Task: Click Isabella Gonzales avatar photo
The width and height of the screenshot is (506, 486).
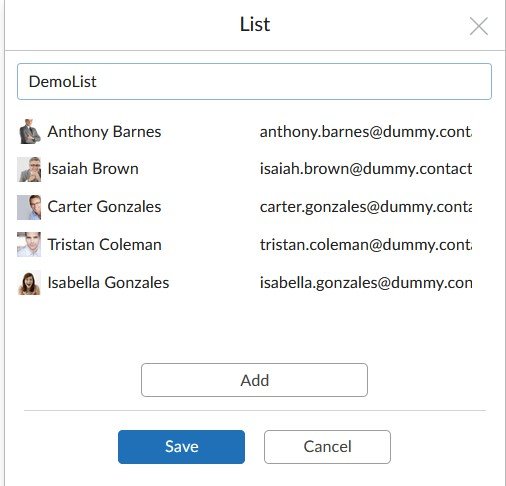Action: [29, 283]
